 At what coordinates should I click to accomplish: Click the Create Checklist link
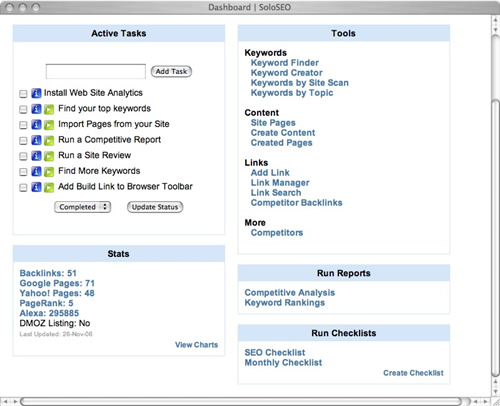click(413, 373)
